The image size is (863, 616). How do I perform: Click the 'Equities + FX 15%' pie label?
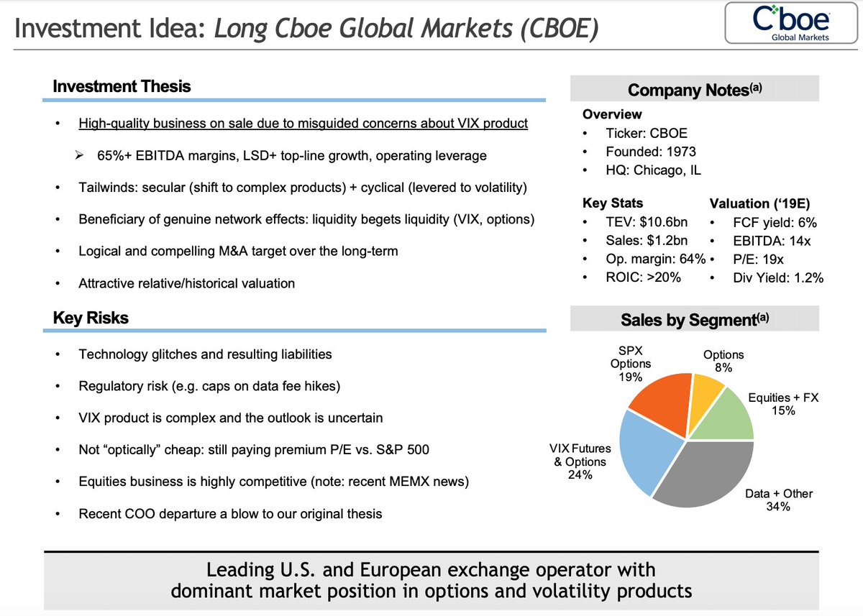(x=783, y=404)
